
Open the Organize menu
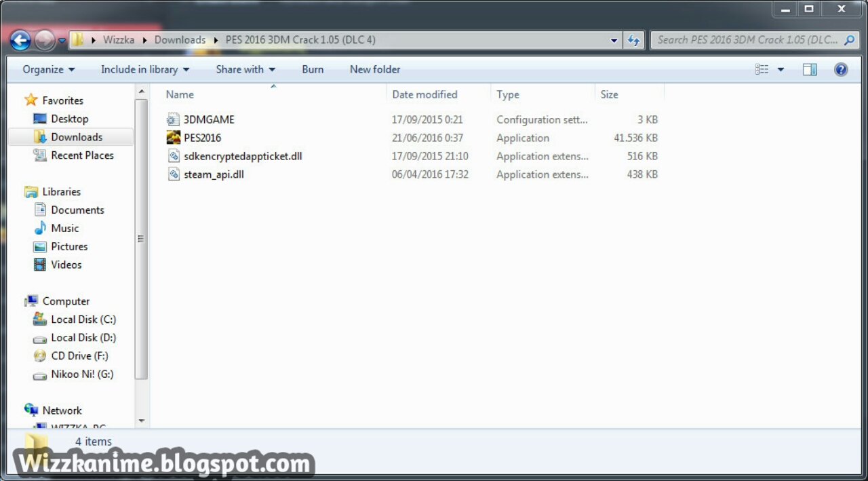coord(49,69)
